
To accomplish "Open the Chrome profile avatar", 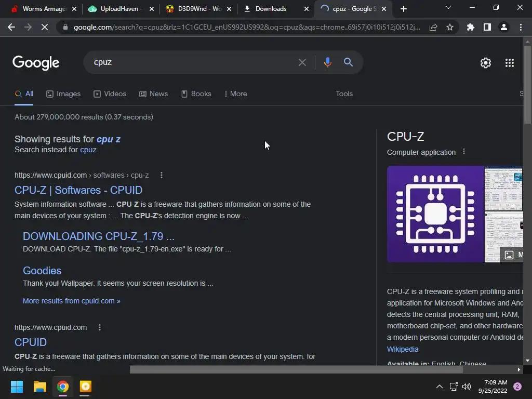I will click(504, 27).
